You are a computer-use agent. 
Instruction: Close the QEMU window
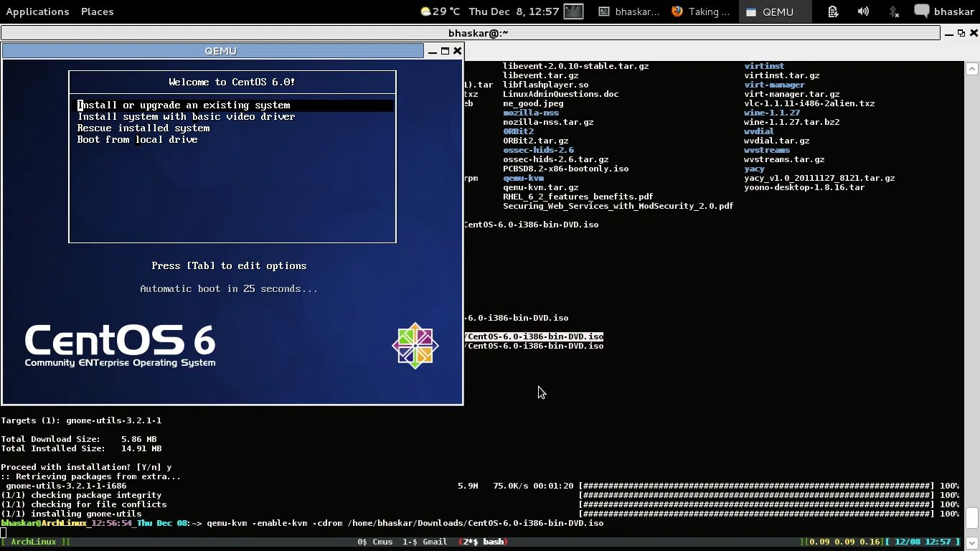(457, 51)
